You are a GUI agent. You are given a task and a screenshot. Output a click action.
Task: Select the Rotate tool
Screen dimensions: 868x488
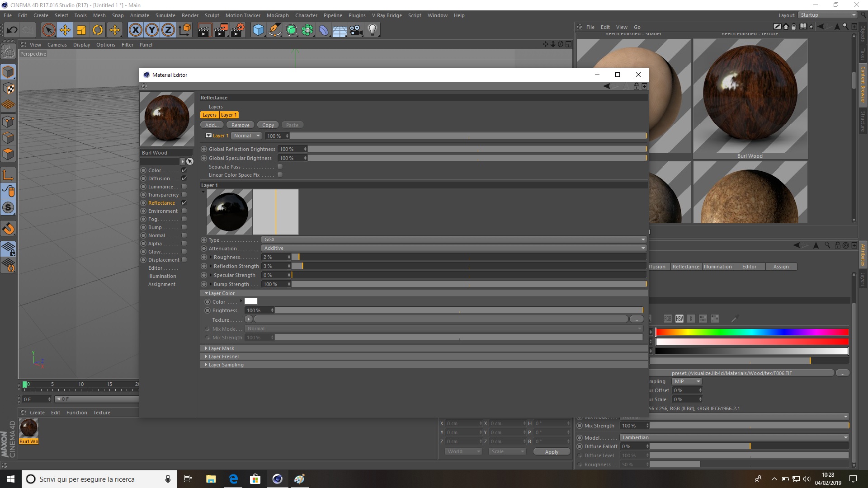tap(98, 30)
